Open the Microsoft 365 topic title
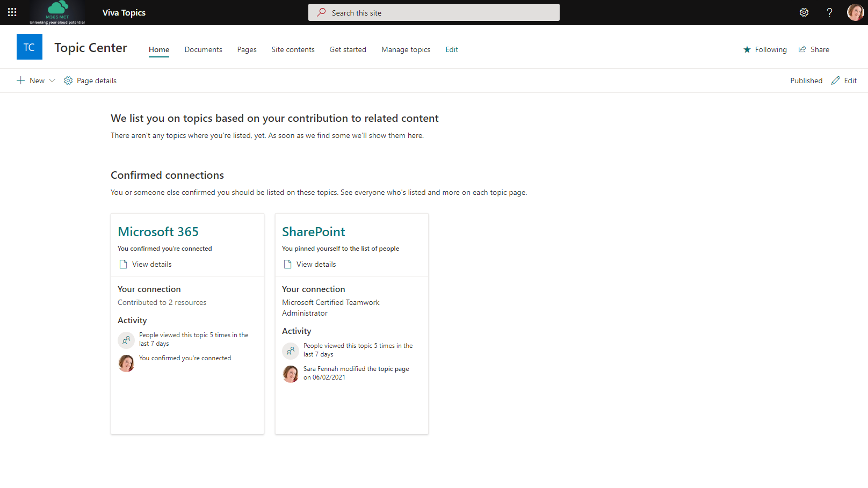 coord(158,232)
